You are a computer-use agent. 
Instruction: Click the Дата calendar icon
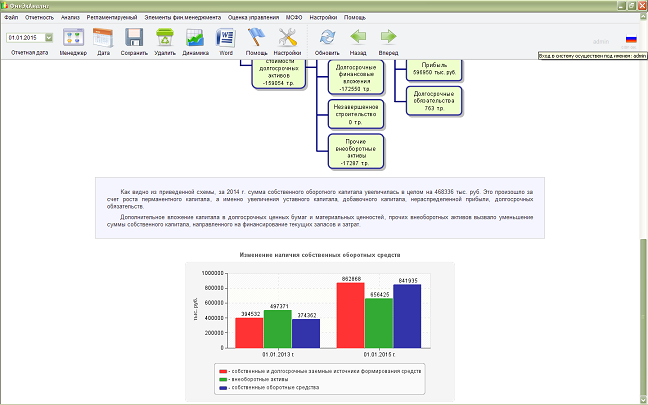coord(103,38)
